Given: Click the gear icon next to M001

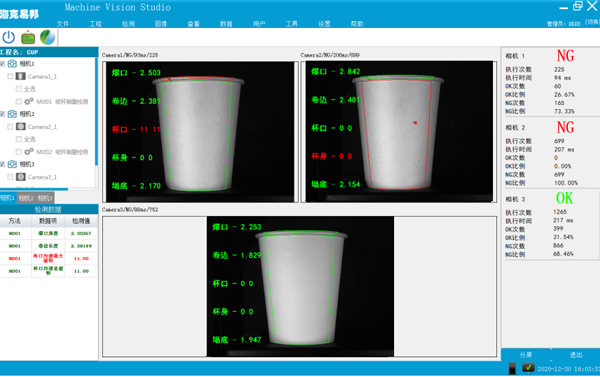Looking at the screenshot, I should pyautogui.click(x=28, y=101).
